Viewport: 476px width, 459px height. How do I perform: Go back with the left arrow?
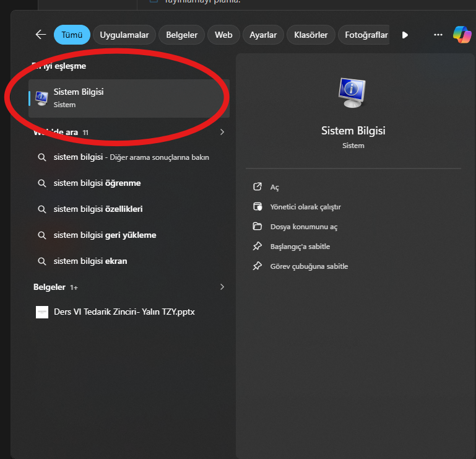tap(41, 35)
